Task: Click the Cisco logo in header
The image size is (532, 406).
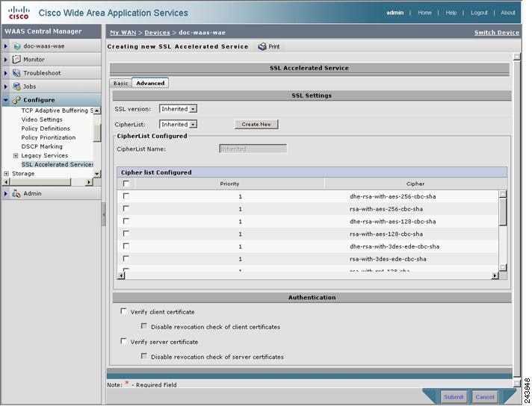Action: pyautogui.click(x=19, y=13)
